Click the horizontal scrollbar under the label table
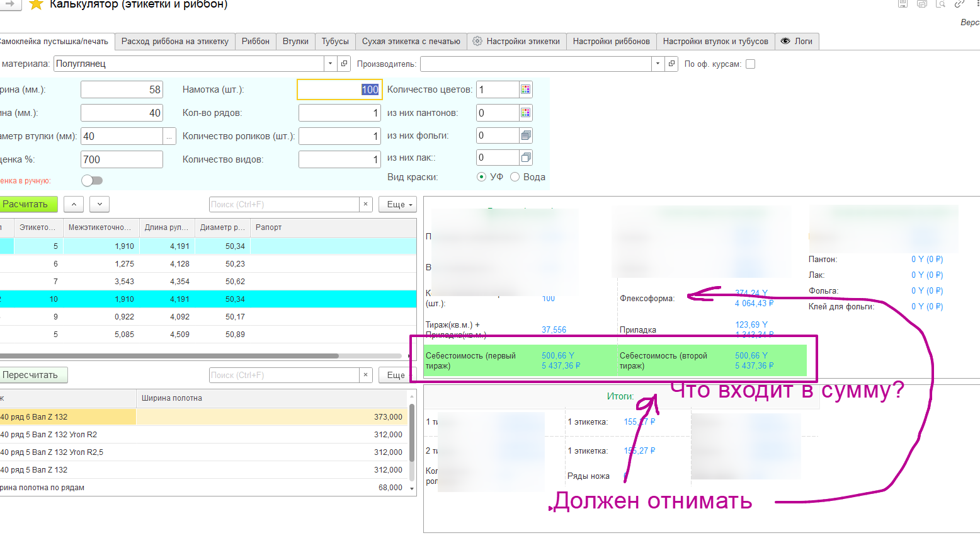Screen dimensions: 980x545 [170, 356]
